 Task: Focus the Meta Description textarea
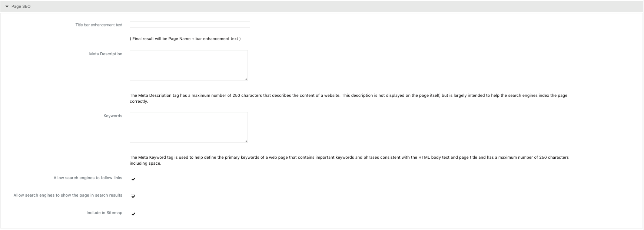[189, 65]
